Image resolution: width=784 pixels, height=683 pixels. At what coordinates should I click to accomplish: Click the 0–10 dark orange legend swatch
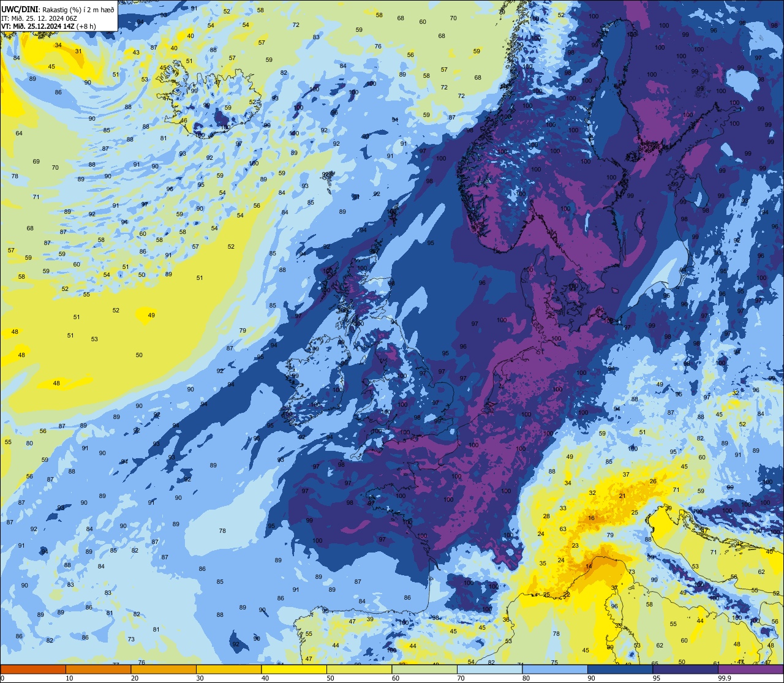point(33,669)
